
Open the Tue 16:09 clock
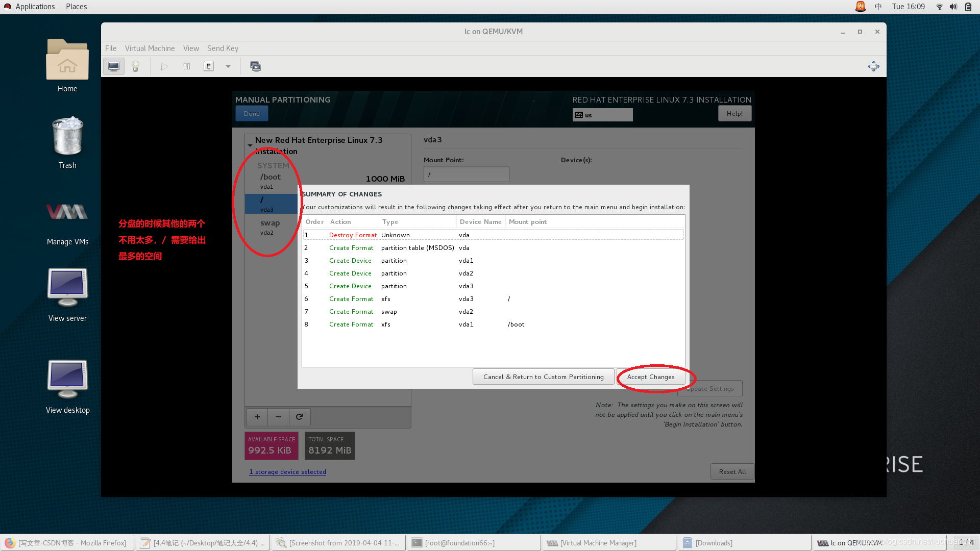click(908, 7)
